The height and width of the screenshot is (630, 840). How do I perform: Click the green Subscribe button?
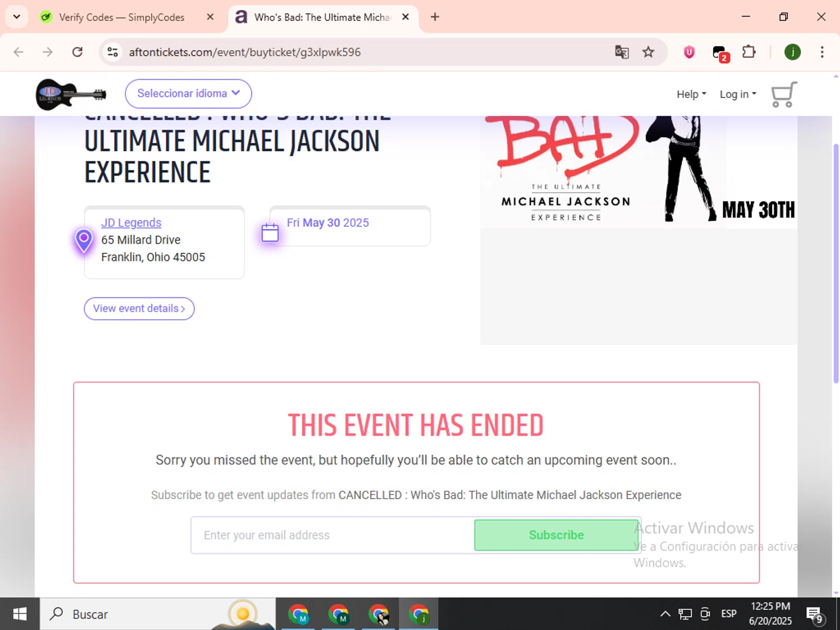click(556, 535)
